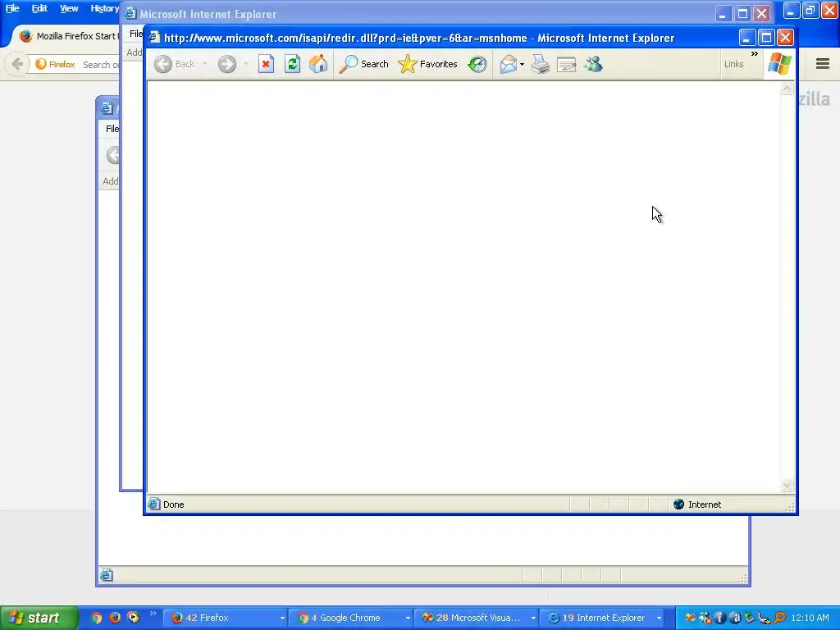
Task: Click the middle IE window title bar icon
Action: (x=130, y=13)
